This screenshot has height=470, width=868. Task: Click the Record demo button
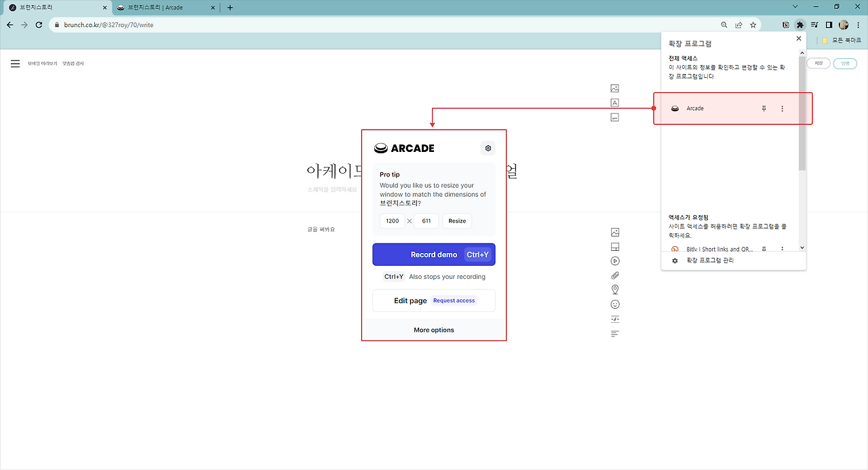click(434, 254)
